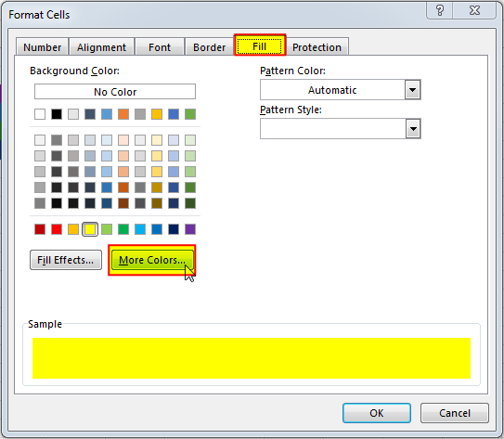
Task: Open Fill Effects dialog
Action: point(66,260)
